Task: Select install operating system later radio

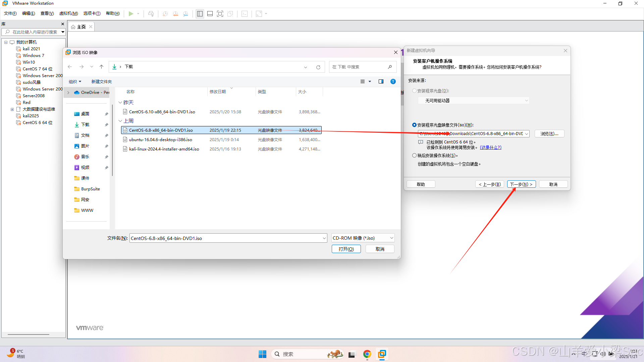Action: click(415, 156)
